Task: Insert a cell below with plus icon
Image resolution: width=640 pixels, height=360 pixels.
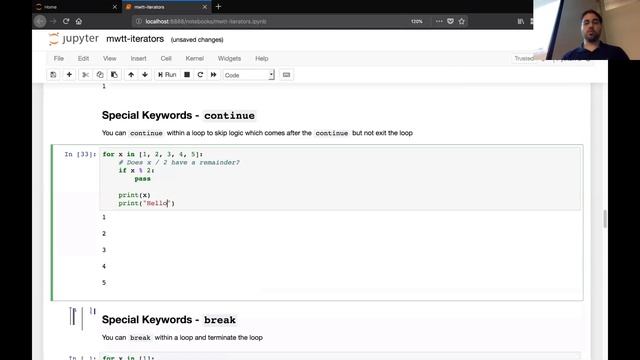Action: pyautogui.click(x=69, y=75)
